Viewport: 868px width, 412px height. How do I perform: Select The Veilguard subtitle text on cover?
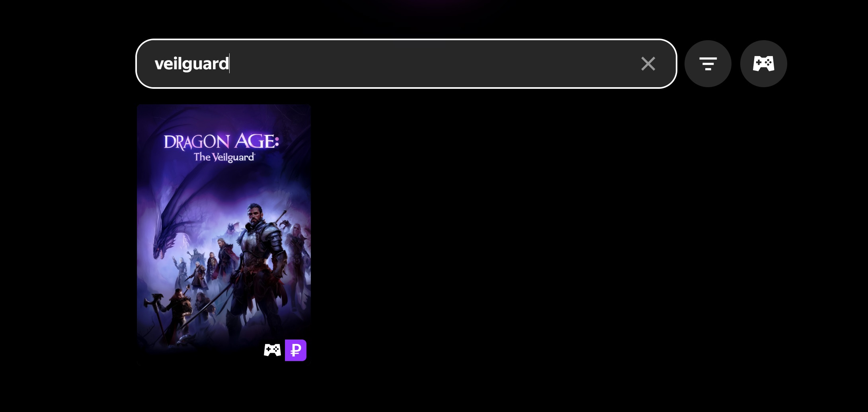pyautogui.click(x=224, y=157)
